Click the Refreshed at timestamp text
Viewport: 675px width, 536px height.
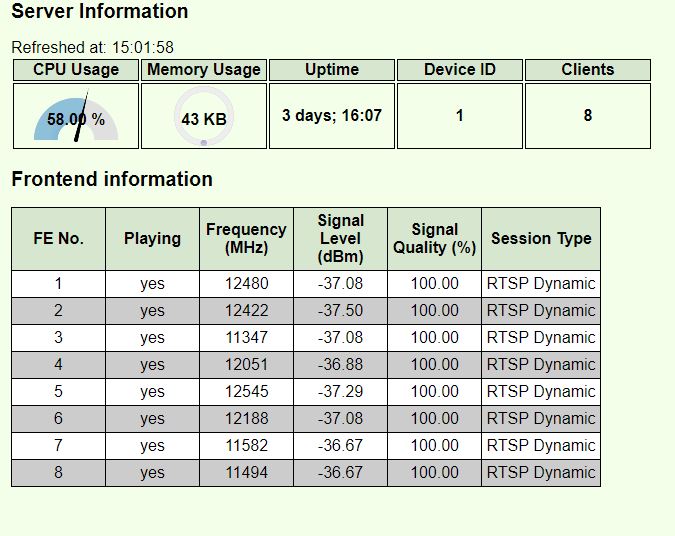tap(93, 47)
